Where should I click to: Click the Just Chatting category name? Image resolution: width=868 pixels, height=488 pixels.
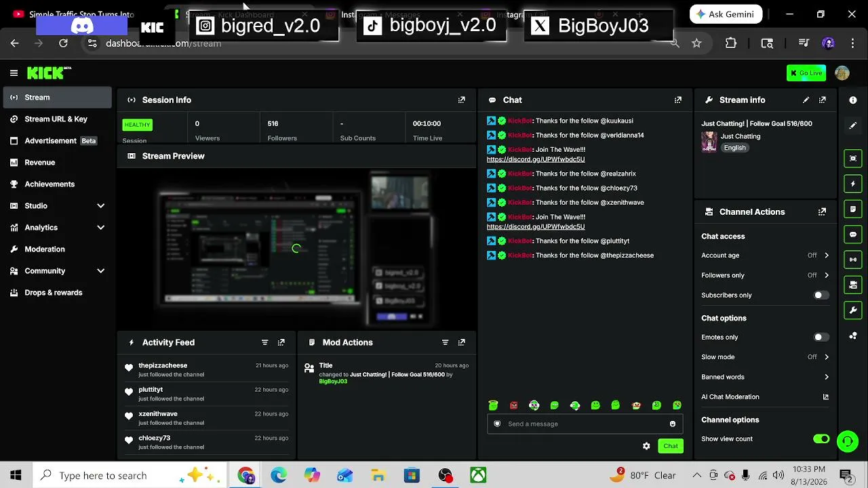pyautogui.click(x=741, y=136)
